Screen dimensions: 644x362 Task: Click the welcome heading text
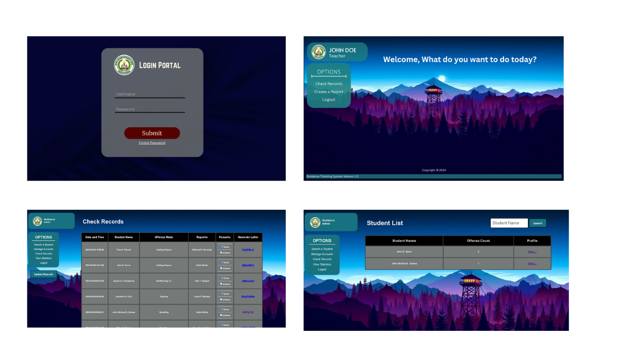point(460,59)
